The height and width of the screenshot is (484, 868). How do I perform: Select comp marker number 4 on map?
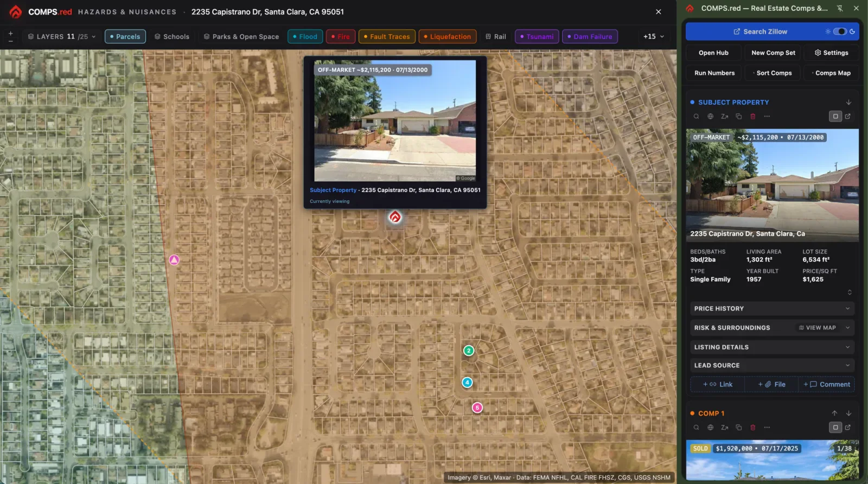pyautogui.click(x=467, y=383)
